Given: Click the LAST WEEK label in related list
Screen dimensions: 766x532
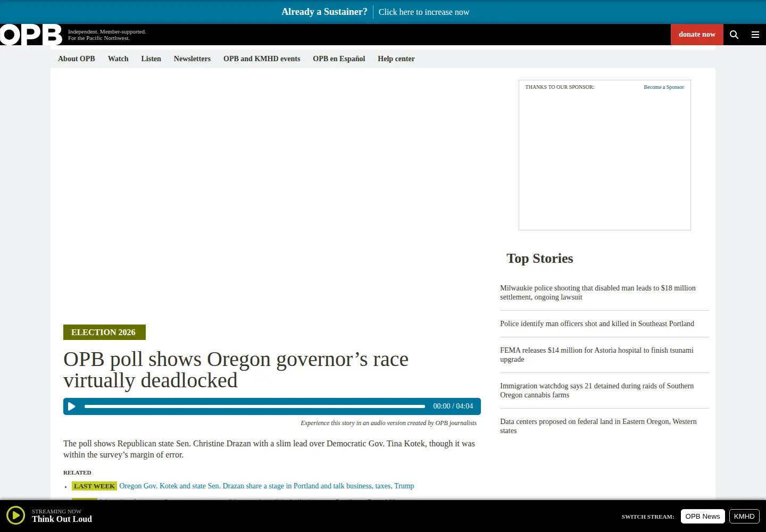Looking at the screenshot, I should coord(94,486).
